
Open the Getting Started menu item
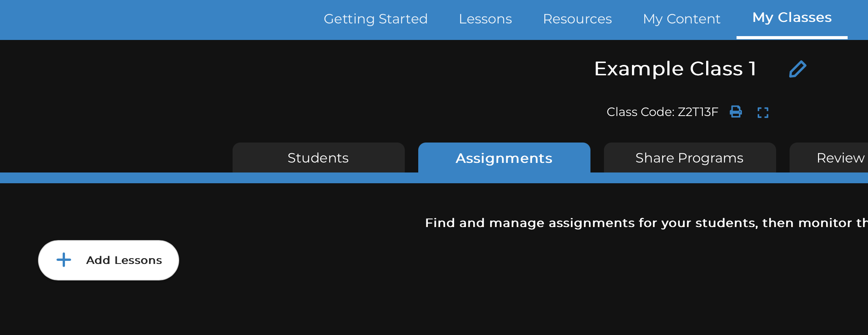pyautogui.click(x=376, y=19)
